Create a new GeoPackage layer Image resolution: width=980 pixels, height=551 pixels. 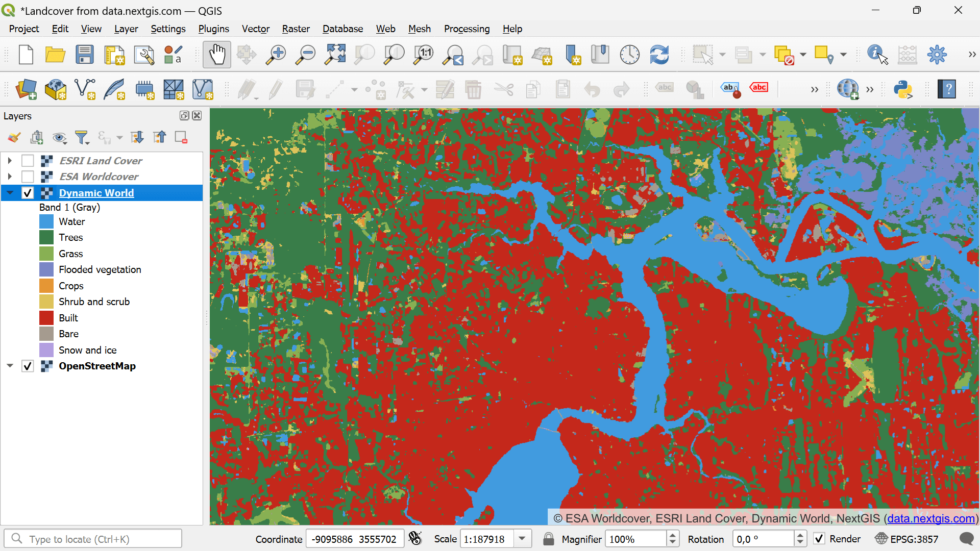pyautogui.click(x=56, y=89)
